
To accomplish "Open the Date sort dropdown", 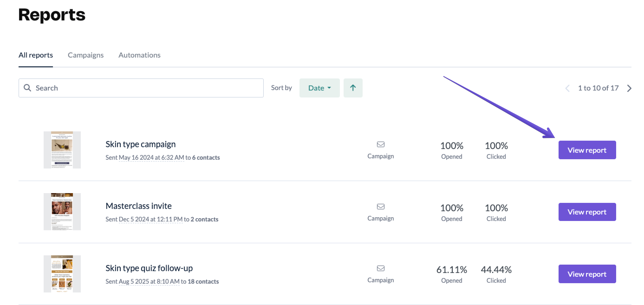I will 319,88.
